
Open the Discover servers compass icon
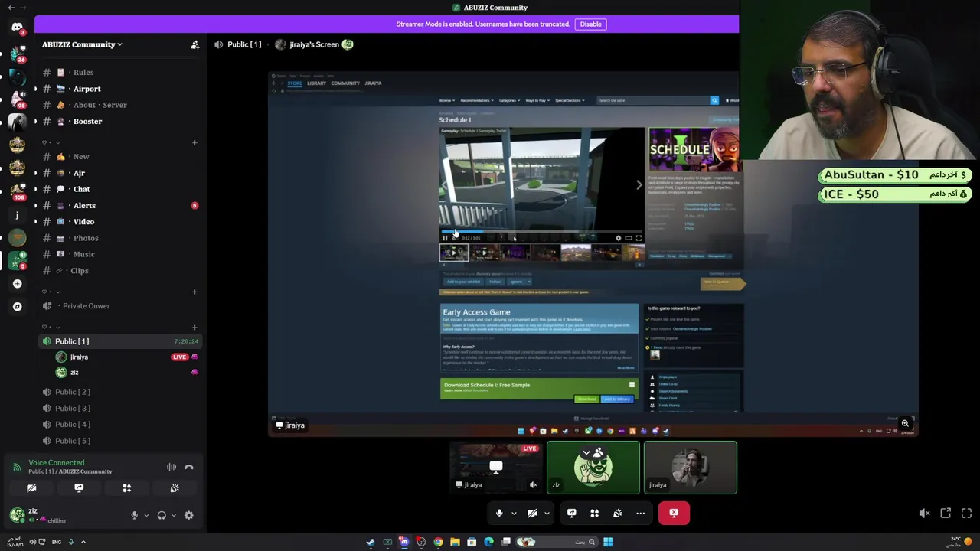(x=17, y=307)
